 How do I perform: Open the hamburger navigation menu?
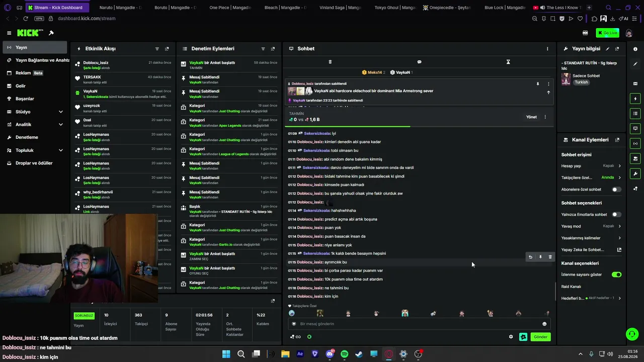point(9,33)
